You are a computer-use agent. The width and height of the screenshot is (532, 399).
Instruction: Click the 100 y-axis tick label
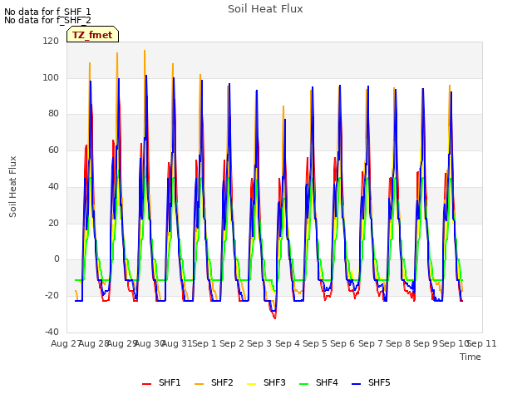[51, 77]
